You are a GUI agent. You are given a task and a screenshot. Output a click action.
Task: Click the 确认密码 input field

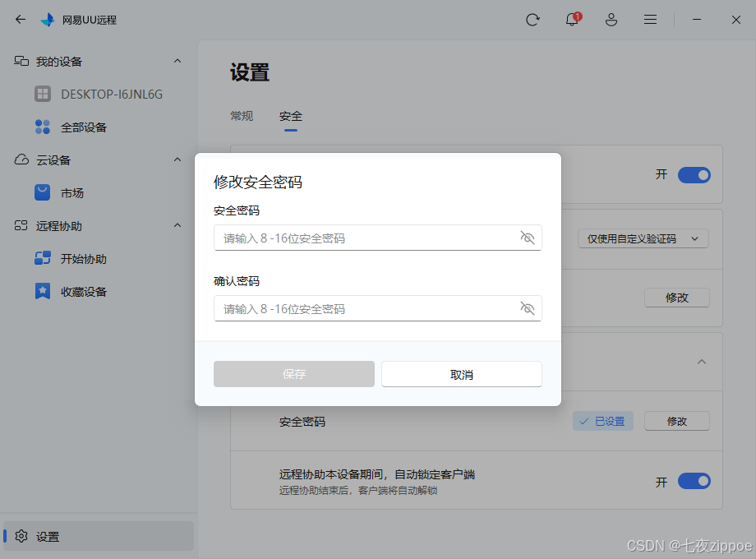[377, 308]
